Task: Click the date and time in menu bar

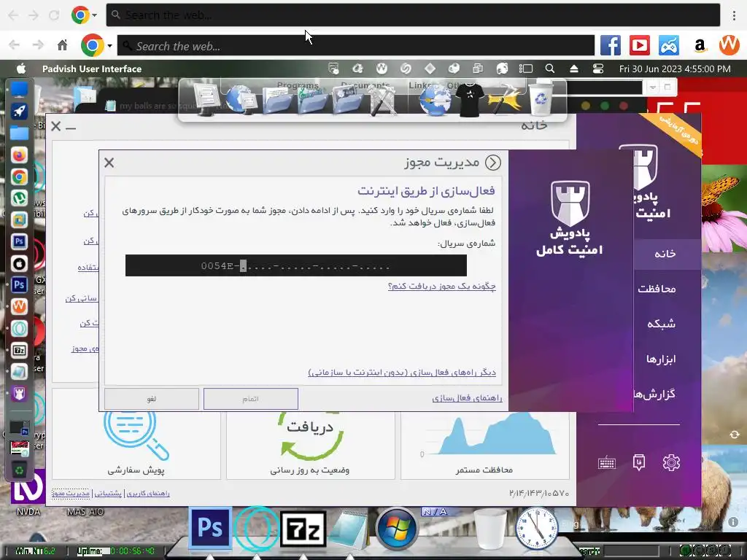Action: (x=675, y=69)
